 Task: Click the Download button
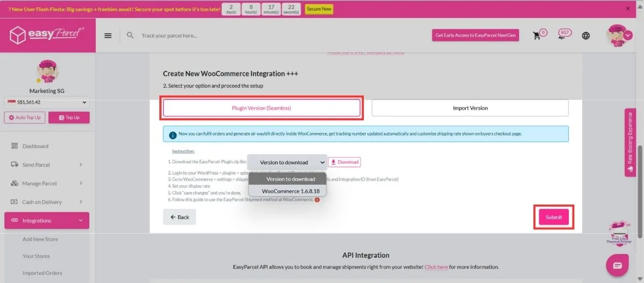pyautogui.click(x=345, y=162)
